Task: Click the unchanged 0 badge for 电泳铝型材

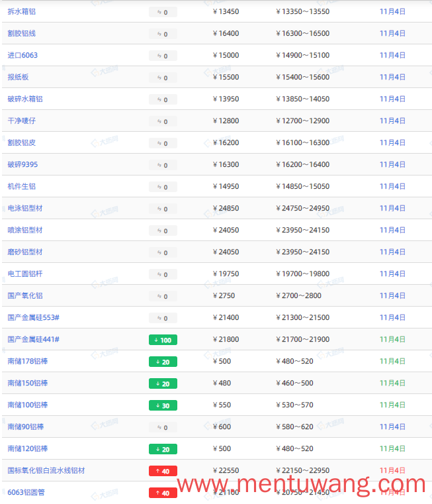Action: click(163, 209)
